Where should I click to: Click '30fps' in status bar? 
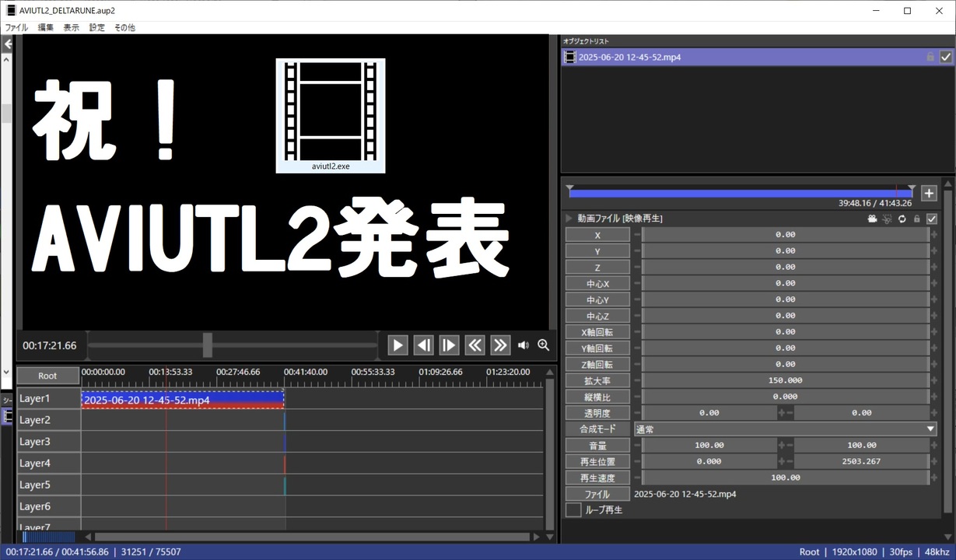tap(902, 551)
